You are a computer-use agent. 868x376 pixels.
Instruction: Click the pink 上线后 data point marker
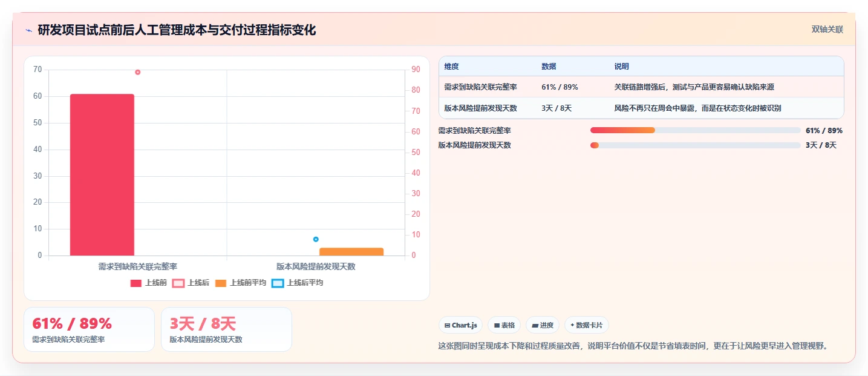pyautogui.click(x=138, y=72)
